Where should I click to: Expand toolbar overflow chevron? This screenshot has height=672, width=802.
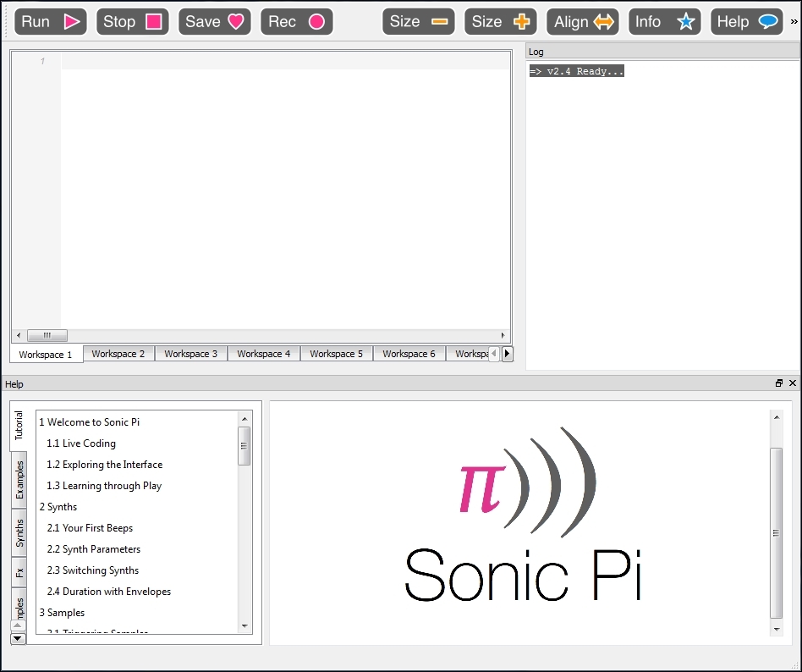(x=794, y=21)
